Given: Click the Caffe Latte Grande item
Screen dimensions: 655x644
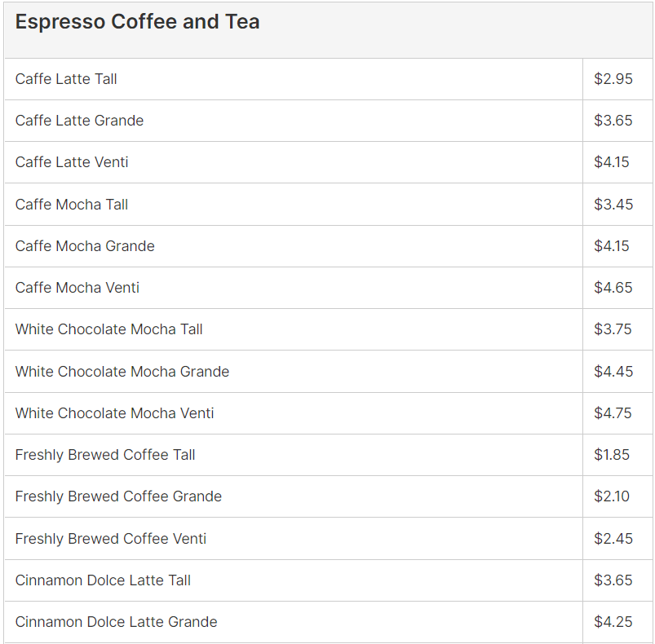Looking at the screenshot, I should (79, 121).
